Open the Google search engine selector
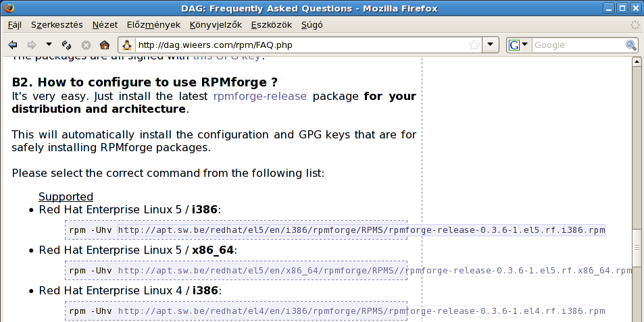Image resolution: width=644 pixels, height=322 pixels. (x=518, y=45)
